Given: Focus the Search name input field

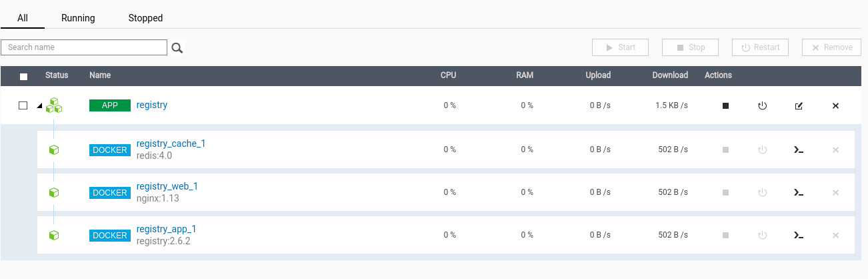Looking at the screenshot, I should [84, 47].
